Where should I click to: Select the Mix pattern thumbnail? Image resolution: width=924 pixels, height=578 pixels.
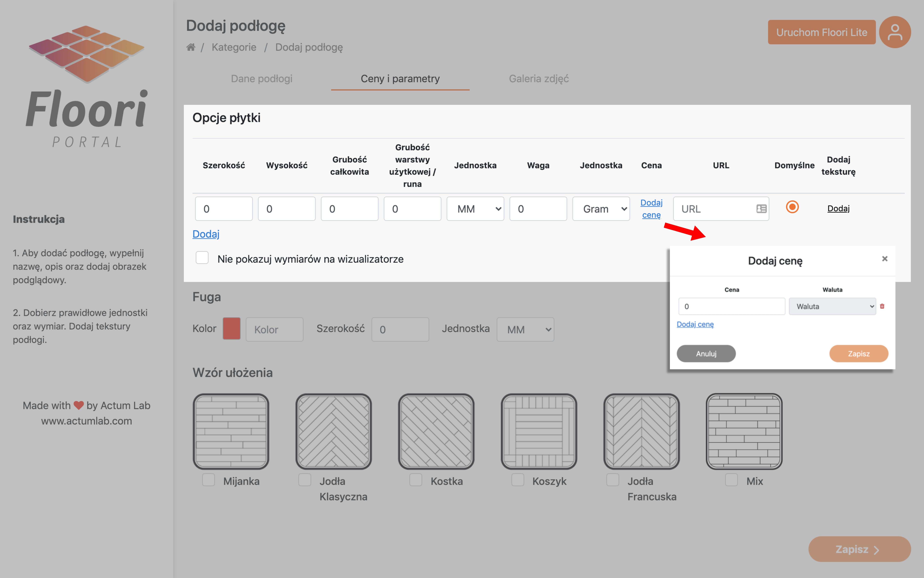click(x=744, y=432)
